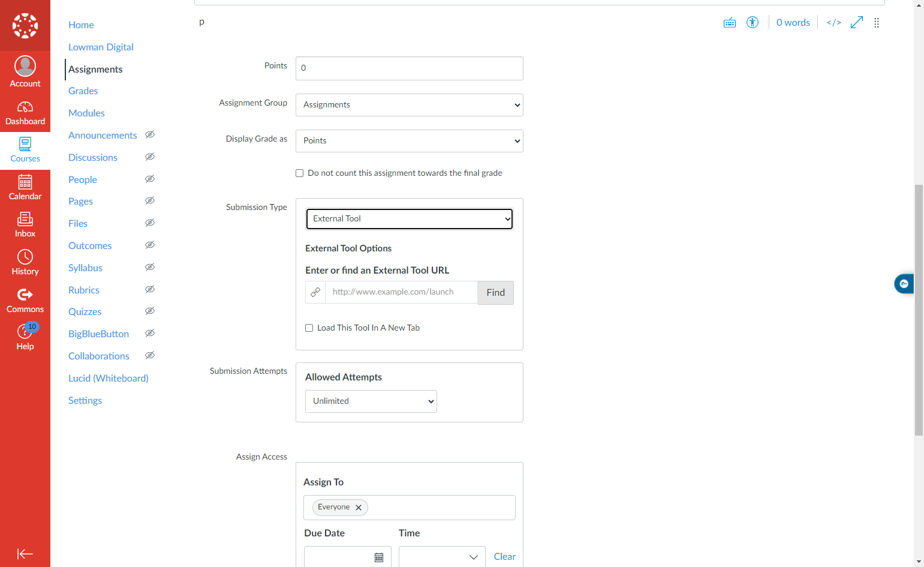Switch to HTML code editor view
Image resolution: width=924 pixels, height=567 pixels.
pyautogui.click(x=833, y=23)
